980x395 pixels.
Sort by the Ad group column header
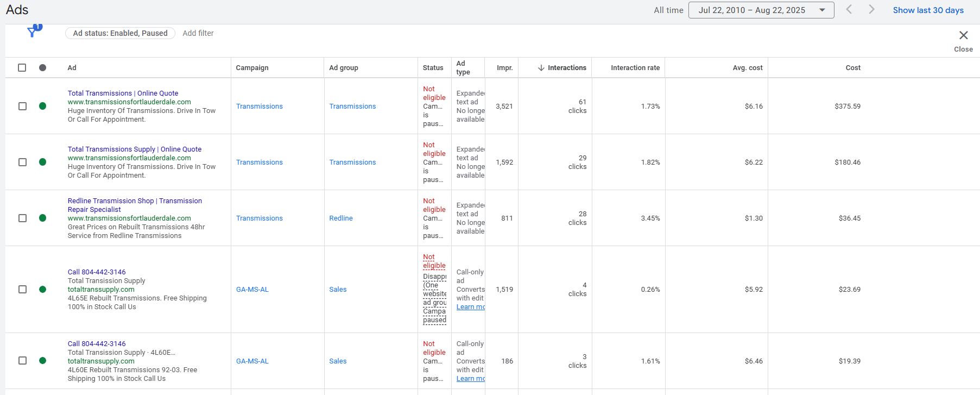point(344,68)
